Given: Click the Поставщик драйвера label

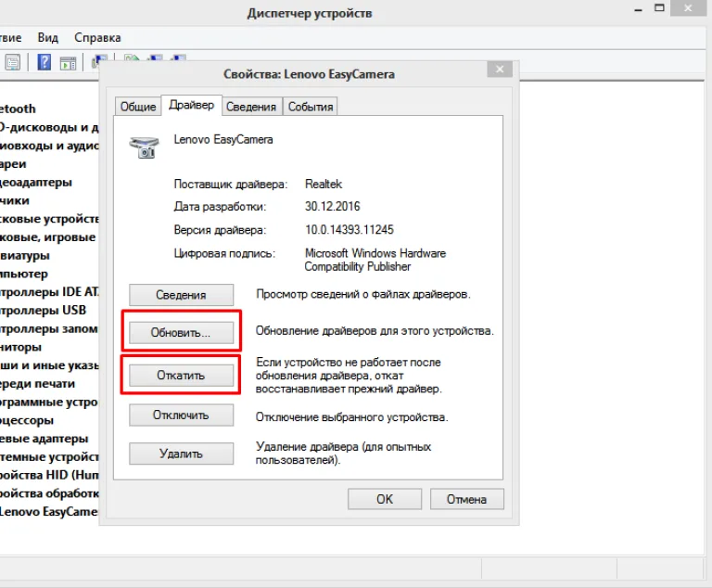Looking at the screenshot, I should [x=231, y=185].
